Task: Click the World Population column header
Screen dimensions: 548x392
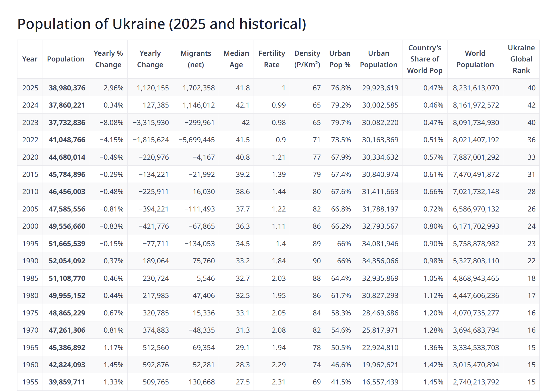Action: pyautogui.click(x=475, y=59)
